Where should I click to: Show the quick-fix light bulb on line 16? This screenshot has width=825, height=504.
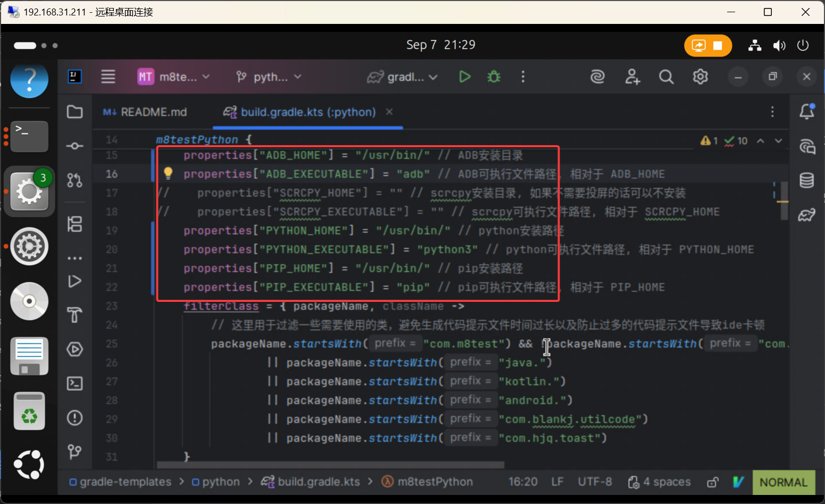(168, 173)
